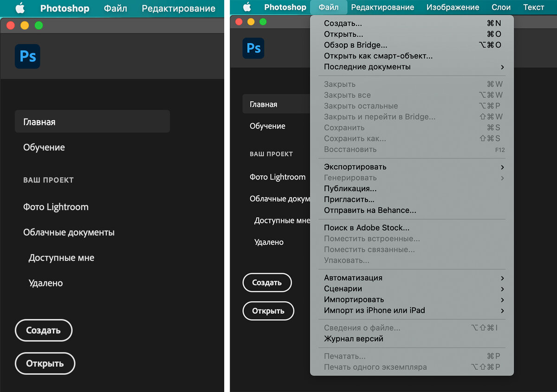Screen dimensions: 557x392
Task: Select Главная in window without open menu
Action: tap(92, 122)
